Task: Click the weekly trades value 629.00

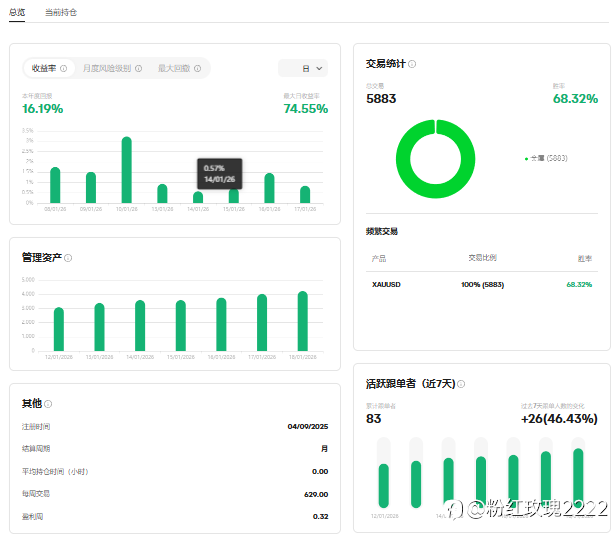Action: click(x=316, y=495)
